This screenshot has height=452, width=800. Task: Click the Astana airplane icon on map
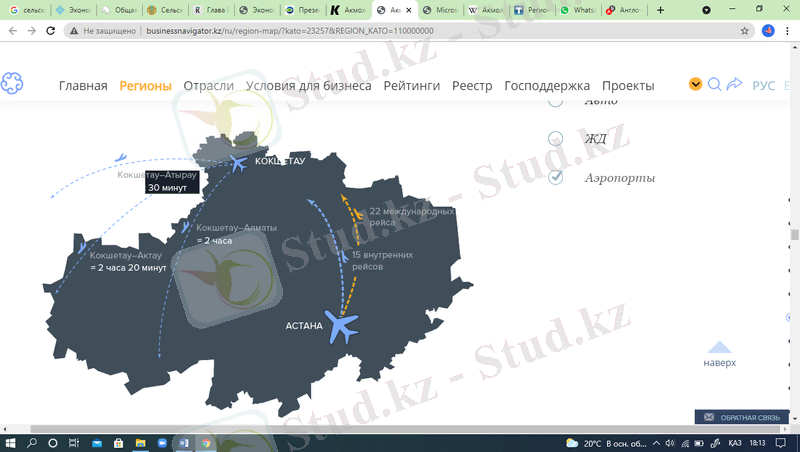pyautogui.click(x=343, y=326)
